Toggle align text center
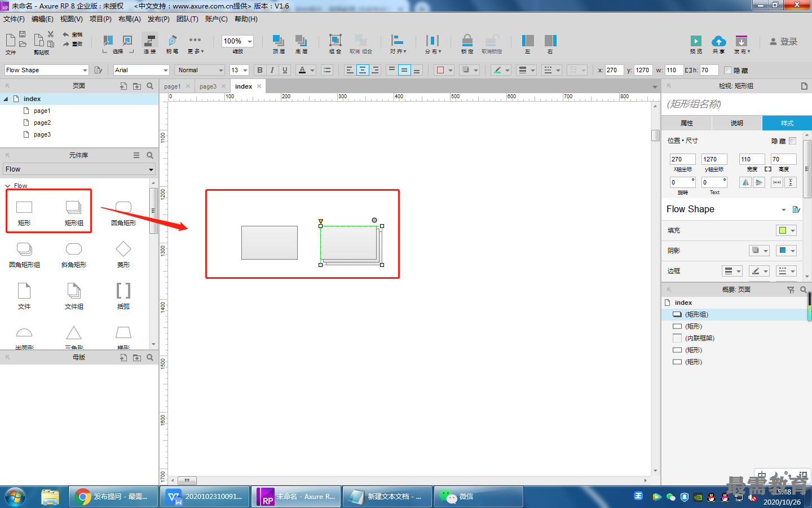The image size is (812, 508). click(x=363, y=70)
